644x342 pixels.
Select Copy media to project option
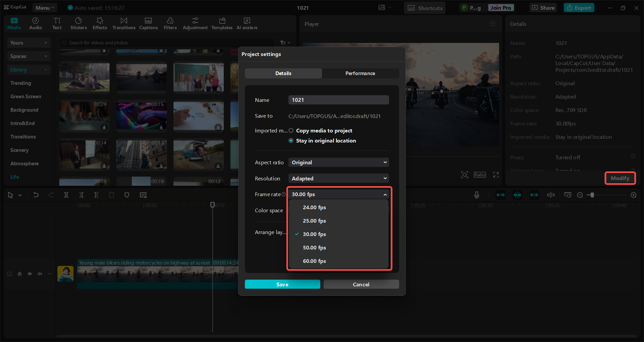(x=291, y=131)
